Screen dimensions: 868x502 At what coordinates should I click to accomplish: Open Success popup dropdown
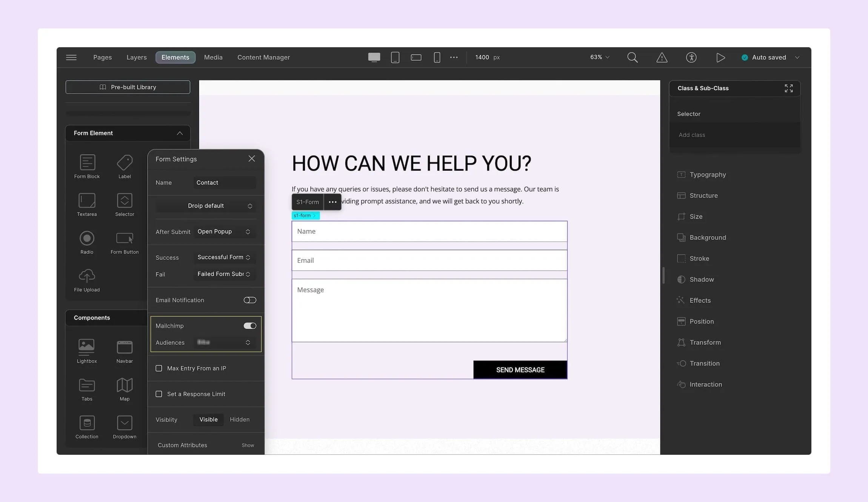(x=224, y=257)
